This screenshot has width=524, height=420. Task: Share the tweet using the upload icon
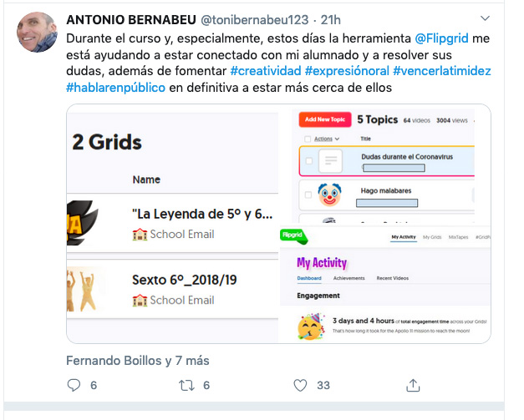[x=413, y=385]
